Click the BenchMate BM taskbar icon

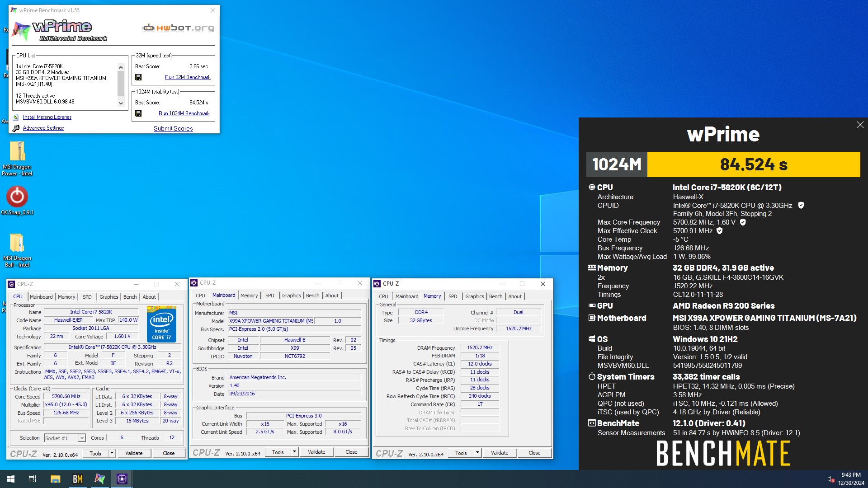click(x=78, y=479)
